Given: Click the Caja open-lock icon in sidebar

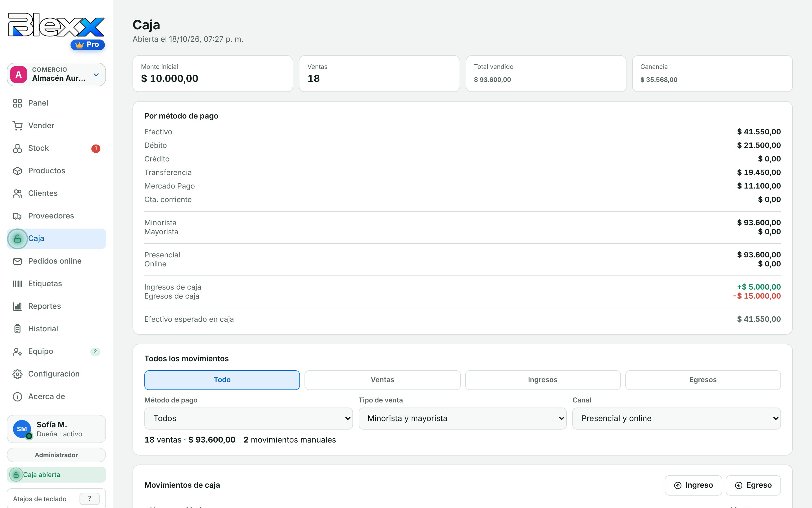Looking at the screenshot, I should (17, 238).
